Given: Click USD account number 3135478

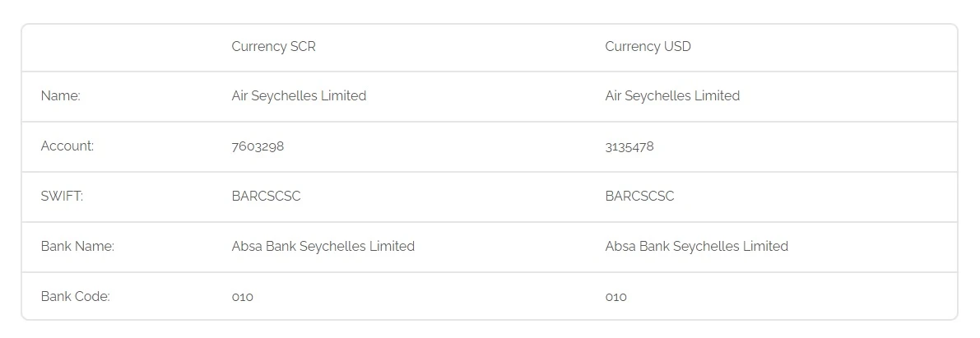Looking at the screenshot, I should 629,146.
